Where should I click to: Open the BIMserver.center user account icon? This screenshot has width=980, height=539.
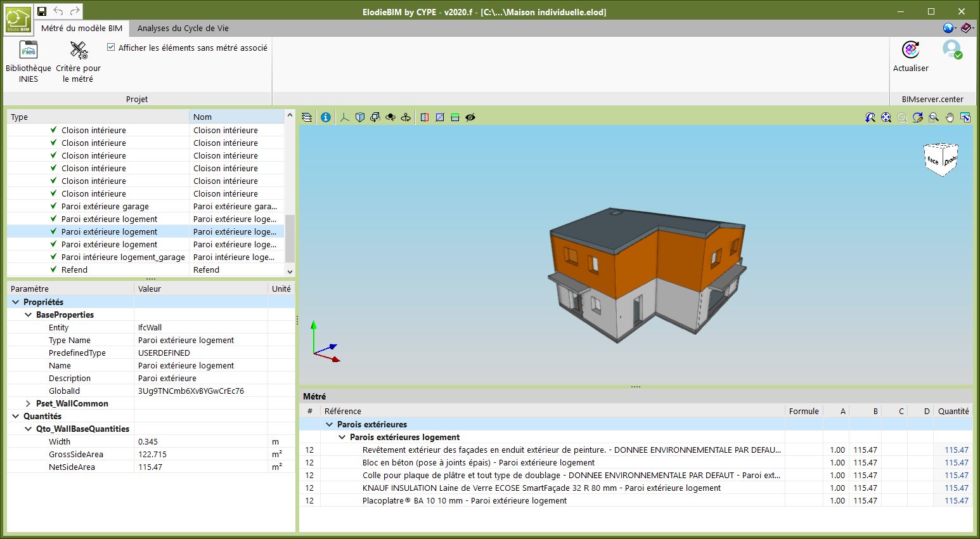point(951,49)
